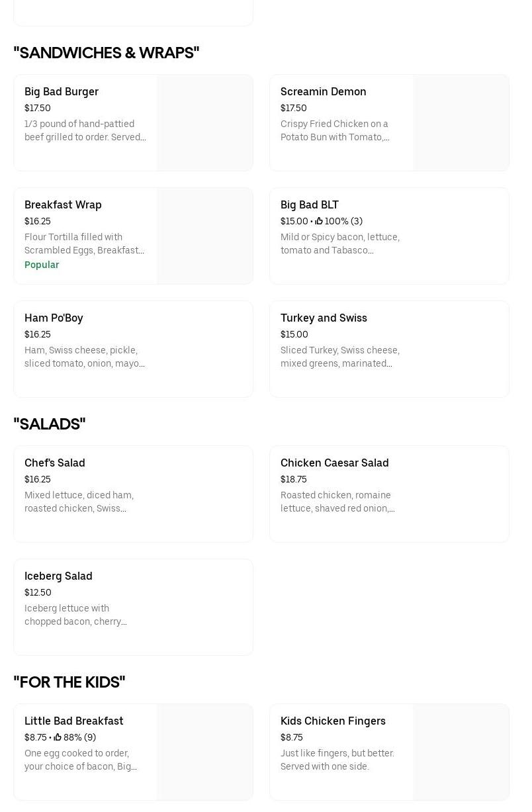Click the Popular tag on Breakfast Wrap
Viewport: 532px width, 812px height.
coord(42,265)
